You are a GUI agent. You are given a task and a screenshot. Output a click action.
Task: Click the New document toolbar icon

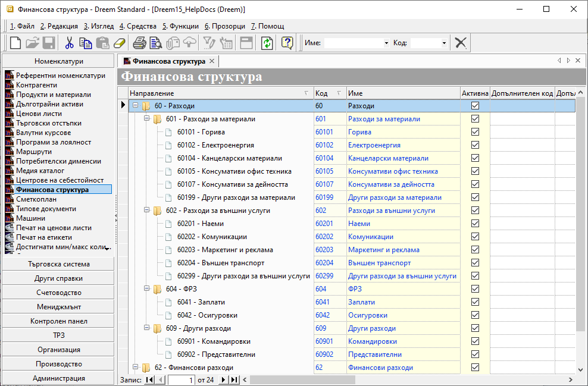point(15,43)
